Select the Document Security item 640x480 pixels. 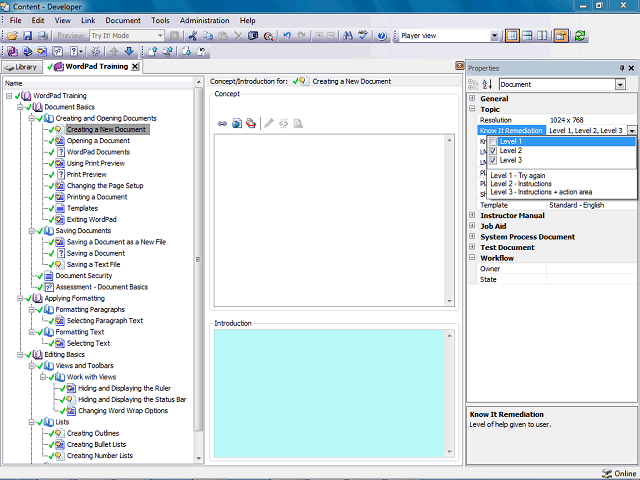(x=84, y=276)
